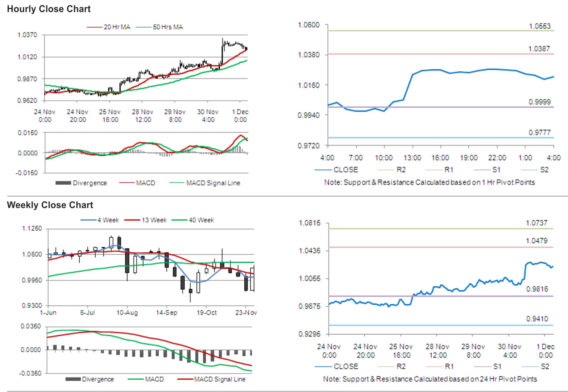Click the 6-Jul date axis label
This screenshot has height=392, width=568.
tap(88, 313)
